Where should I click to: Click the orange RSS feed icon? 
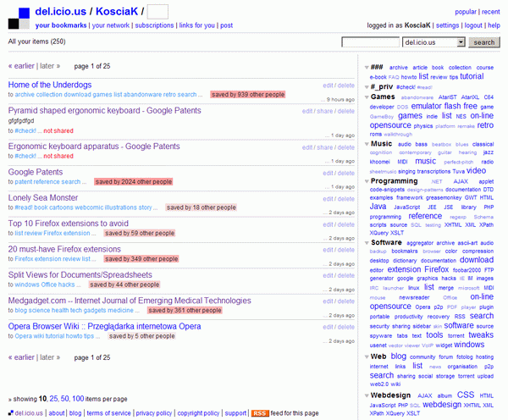pos(259,413)
